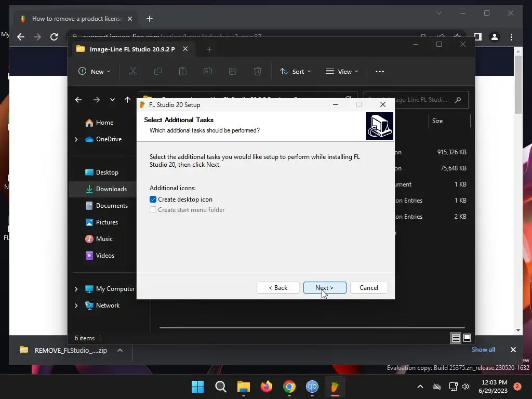This screenshot has width=532, height=399.
Task: Open the View dropdown in File Explorer
Action: (342, 71)
